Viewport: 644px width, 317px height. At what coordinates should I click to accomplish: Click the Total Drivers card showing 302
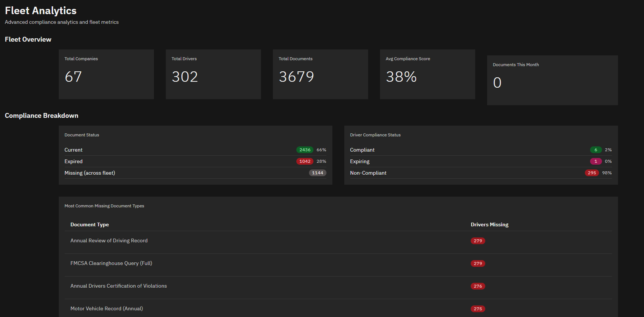point(213,74)
